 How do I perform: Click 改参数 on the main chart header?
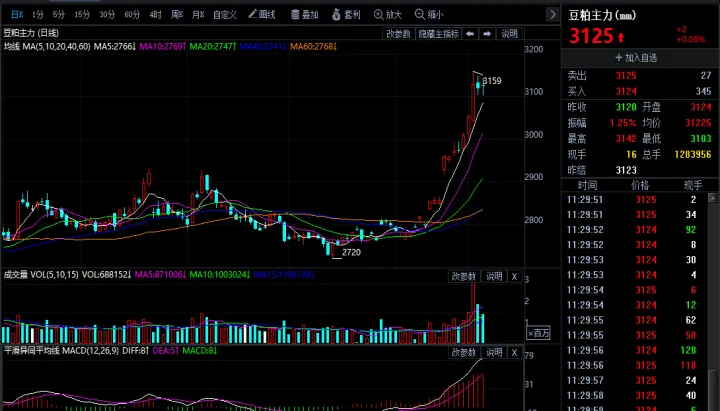[x=397, y=33]
